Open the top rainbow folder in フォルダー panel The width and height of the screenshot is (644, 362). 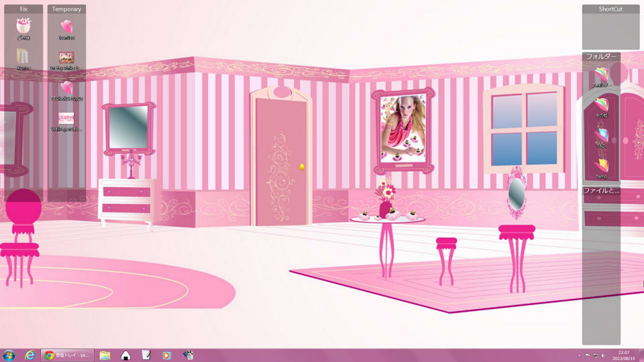602,74
